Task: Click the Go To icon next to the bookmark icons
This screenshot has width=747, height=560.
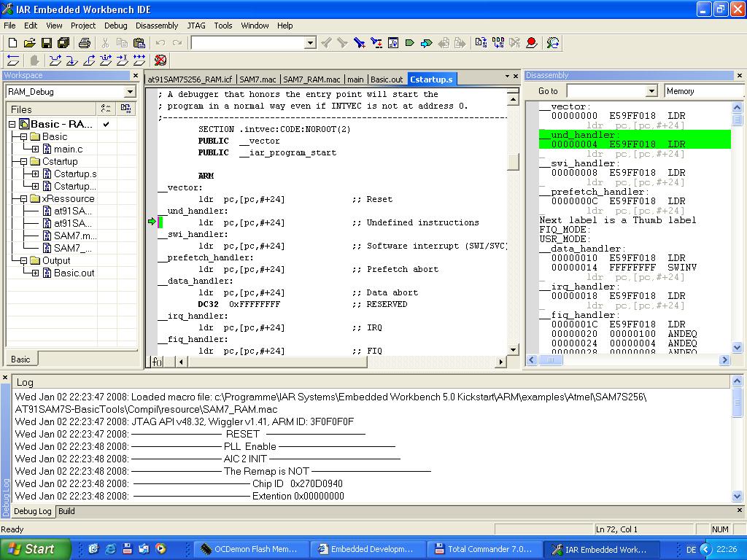Action: (x=393, y=43)
